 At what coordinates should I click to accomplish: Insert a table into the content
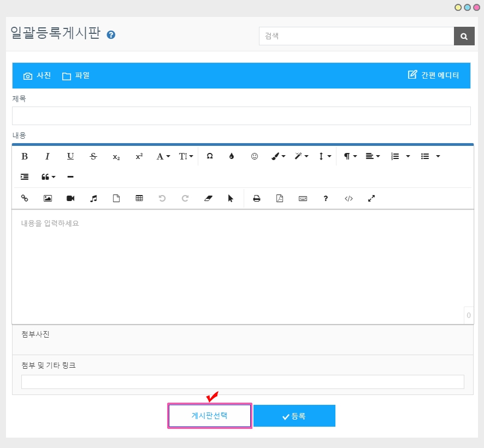coord(139,198)
